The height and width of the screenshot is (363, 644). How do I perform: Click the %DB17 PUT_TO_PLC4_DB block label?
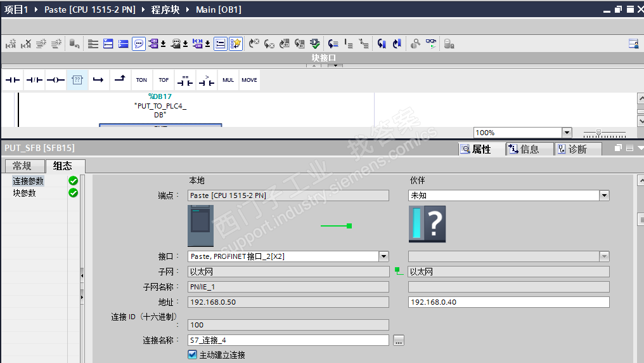pyautogui.click(x=160, y=105)
